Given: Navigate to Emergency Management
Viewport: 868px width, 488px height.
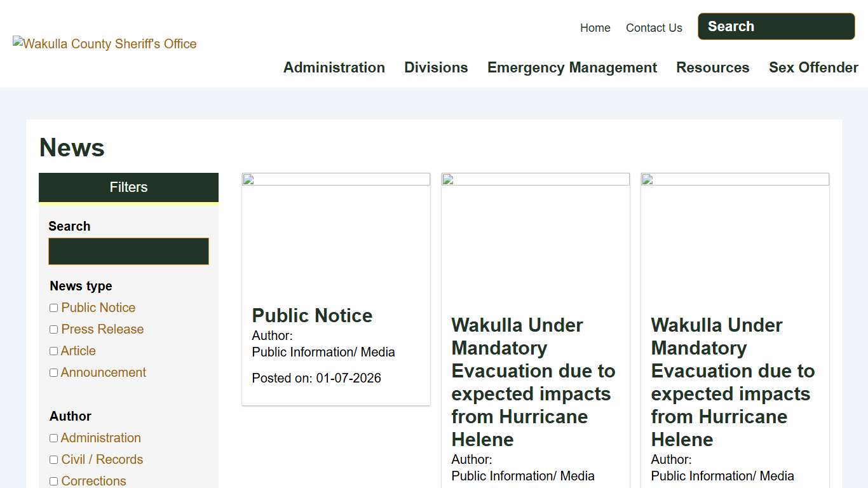Looking at the screenshot, I should click(x=571, y=67).
